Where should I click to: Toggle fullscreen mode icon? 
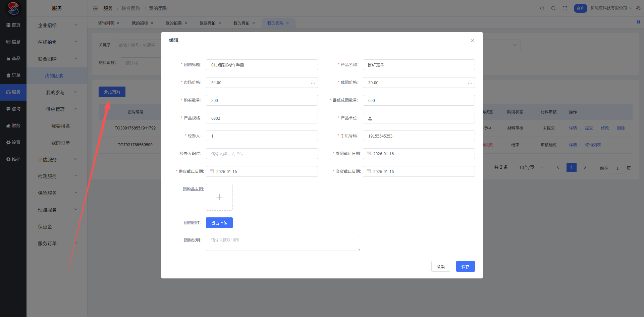pyautogui.click(x=565, y=8)
